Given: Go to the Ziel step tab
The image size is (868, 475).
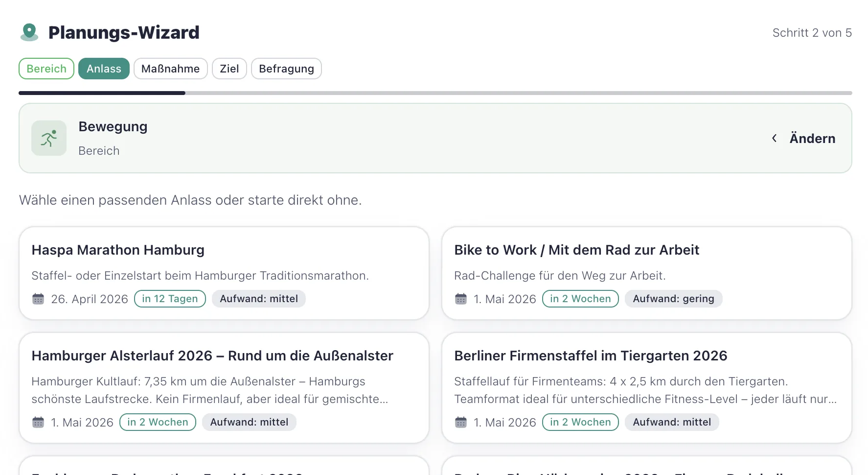Looking at the screenshot, I should click(229, 69).
